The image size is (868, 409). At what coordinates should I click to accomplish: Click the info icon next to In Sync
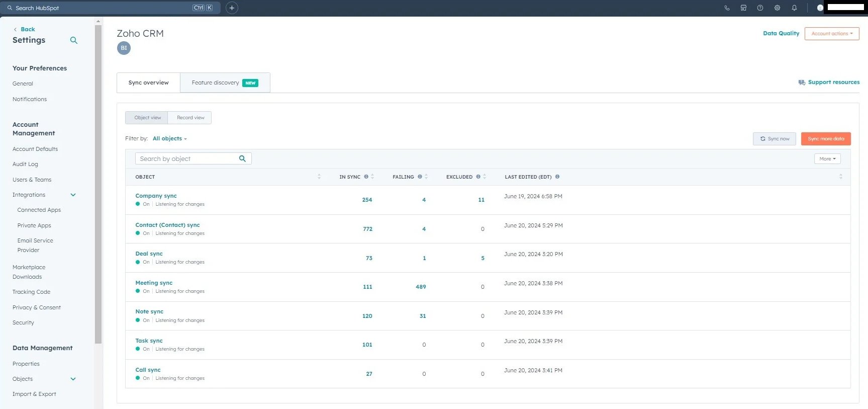(x=366, y=177)
